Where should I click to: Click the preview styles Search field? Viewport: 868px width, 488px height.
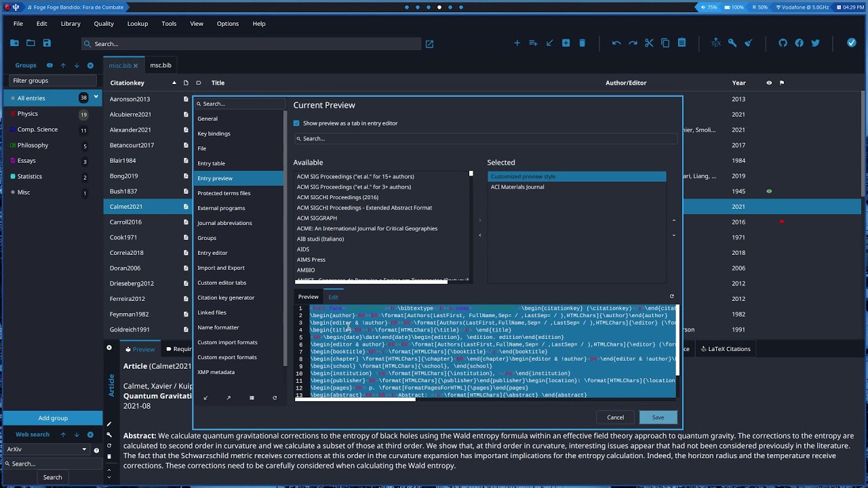[485, 138]
